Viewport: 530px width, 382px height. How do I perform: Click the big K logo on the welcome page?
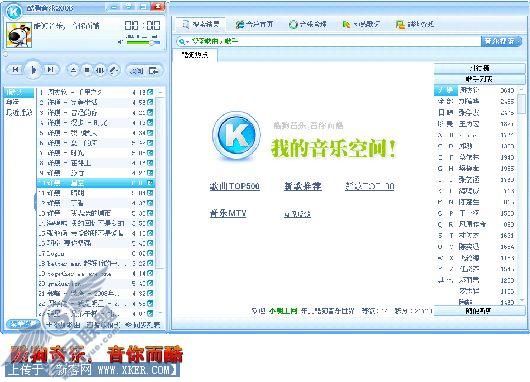tap(236, 136)
